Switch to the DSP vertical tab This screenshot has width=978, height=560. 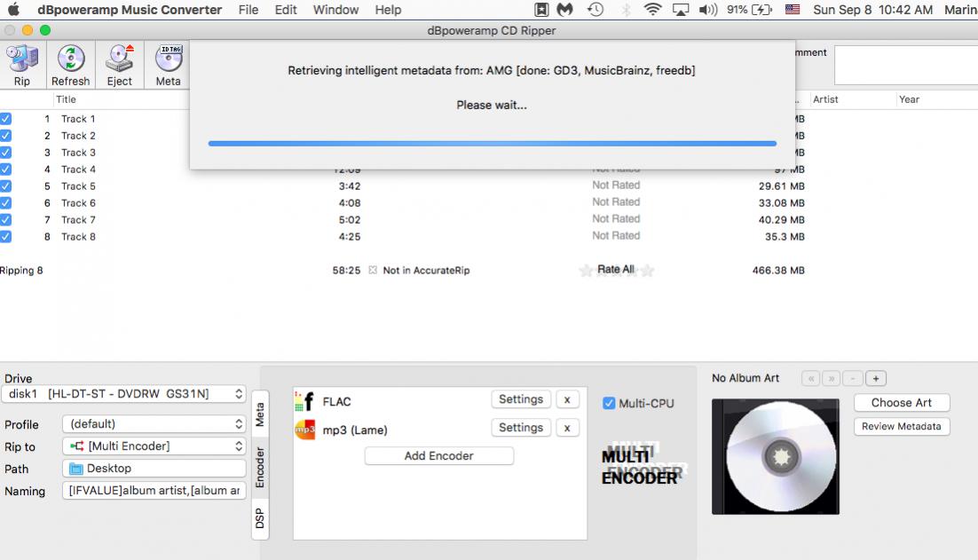(x=260, y=518)
